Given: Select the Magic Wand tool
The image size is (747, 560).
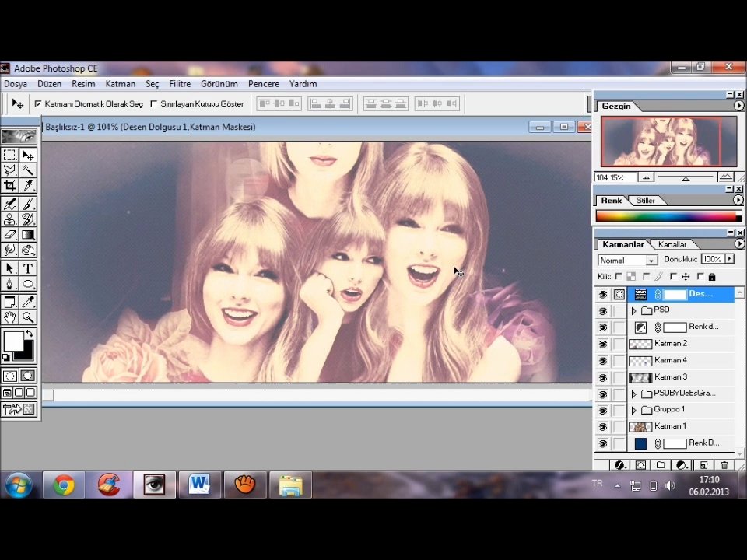Looking at the screenshot, I should 28,170.
